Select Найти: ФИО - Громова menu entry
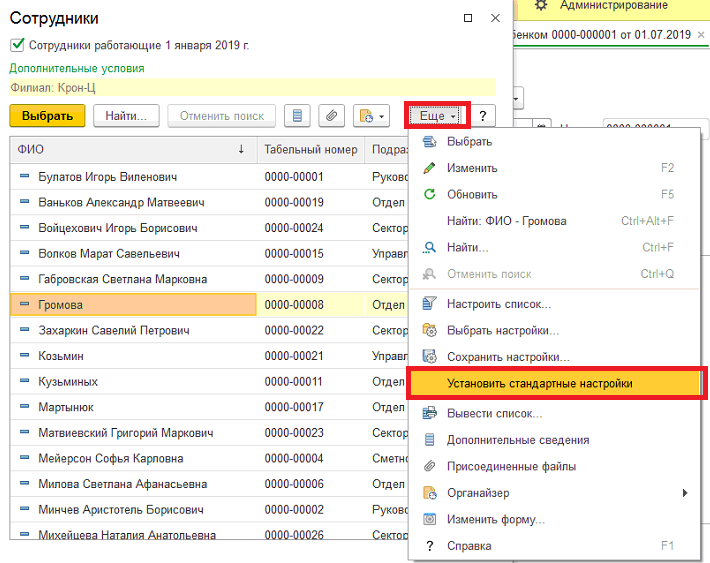 click(x=555, y=221)
